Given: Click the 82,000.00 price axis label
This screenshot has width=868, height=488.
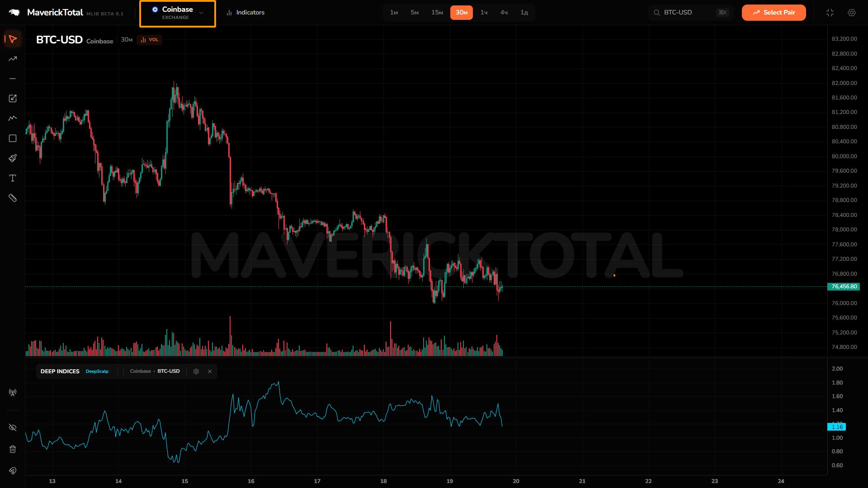Looking at the screenshot, I should (844, 83).
